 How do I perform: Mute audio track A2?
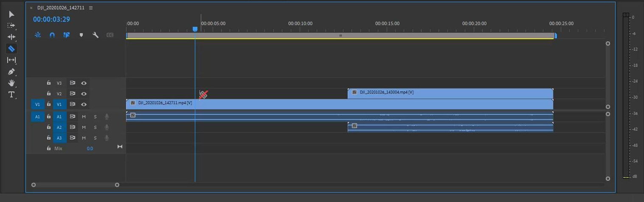[84, 127]
